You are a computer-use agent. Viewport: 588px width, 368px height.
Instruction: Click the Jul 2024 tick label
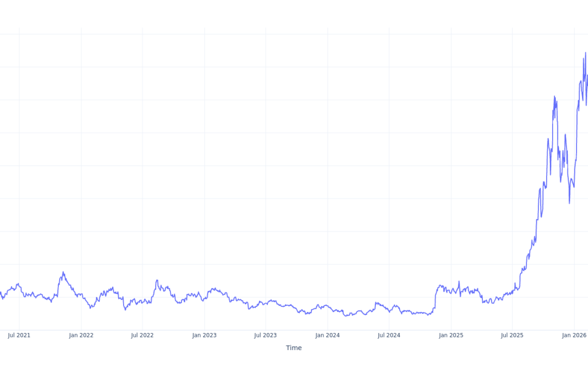[x=389, y=335]
